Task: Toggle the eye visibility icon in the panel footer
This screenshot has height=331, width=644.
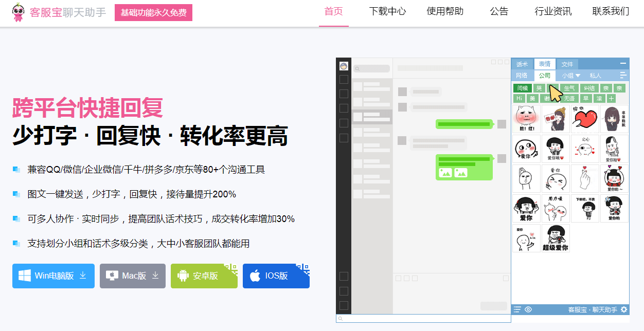Action: pos(528,309)
